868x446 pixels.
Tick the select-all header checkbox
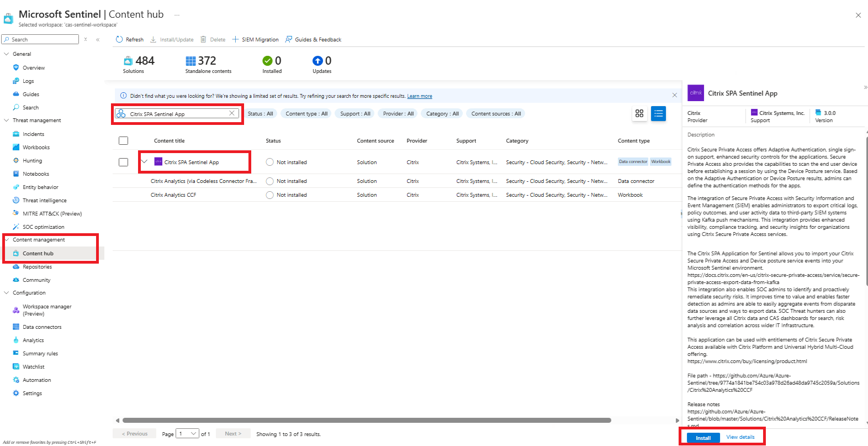coord(123,141)
